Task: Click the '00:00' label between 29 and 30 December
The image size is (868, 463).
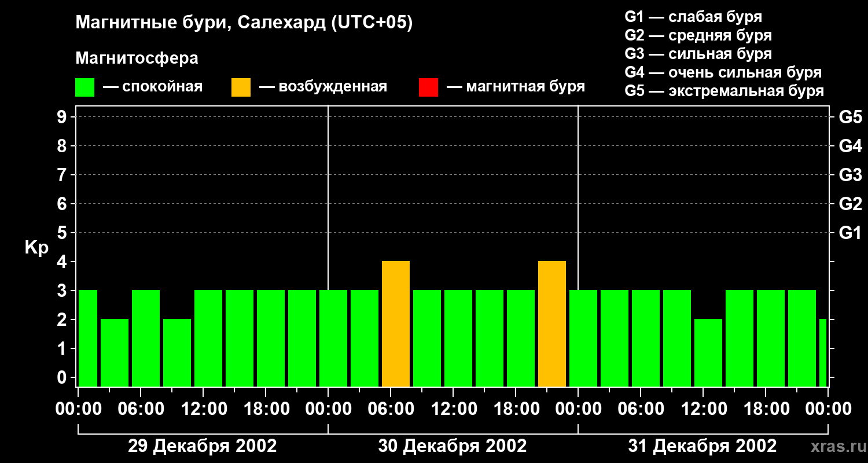Action: pos(328,409)
